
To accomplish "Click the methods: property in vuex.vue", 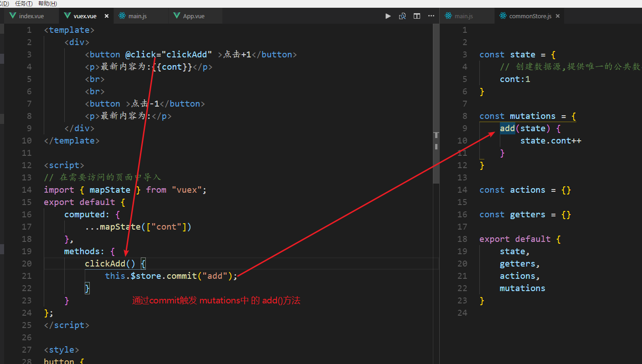I will click(x=84, y=251).
